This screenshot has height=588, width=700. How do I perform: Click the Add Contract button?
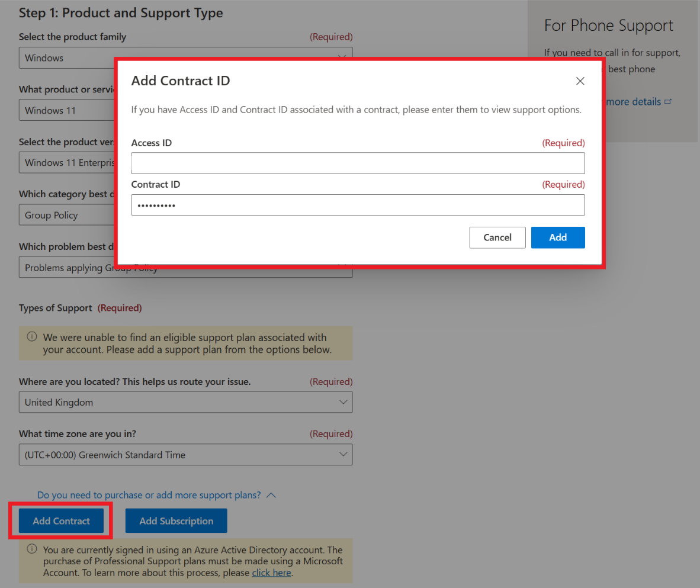coord(62,521)
